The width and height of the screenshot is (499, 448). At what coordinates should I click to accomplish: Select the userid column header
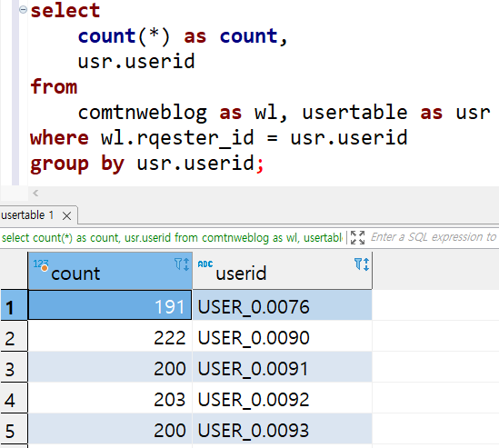282,271
